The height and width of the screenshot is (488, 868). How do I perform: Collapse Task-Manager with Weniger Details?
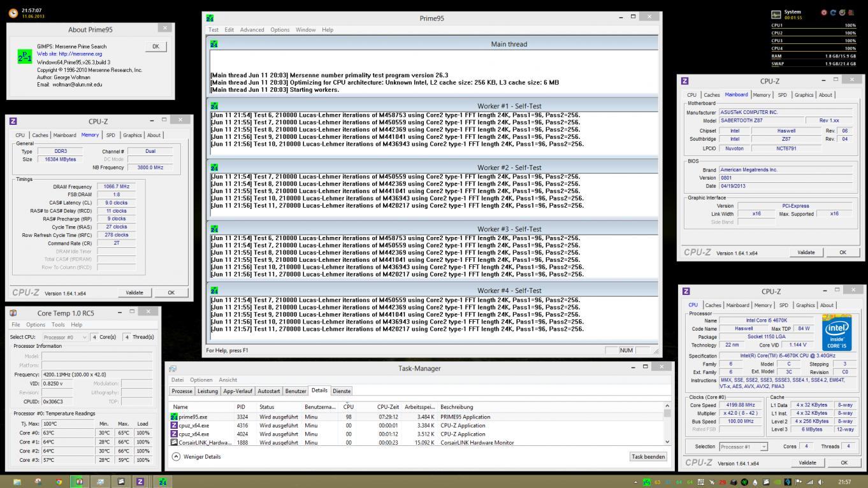pyautogui.click(x=197, y=456)
